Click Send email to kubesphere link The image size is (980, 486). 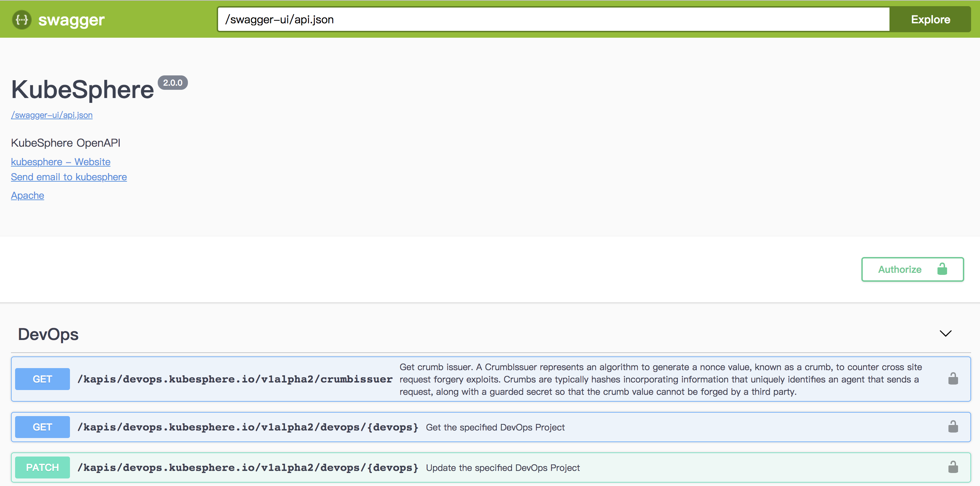[69, 177]
